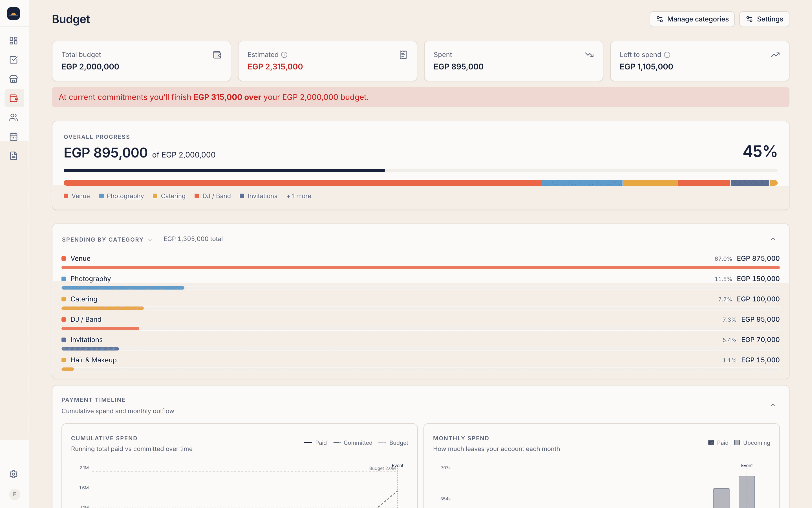Toggle the Budget legend in Cumulative Spend
Viewport: 812px width, 508px height.
(x=393, y=443)
